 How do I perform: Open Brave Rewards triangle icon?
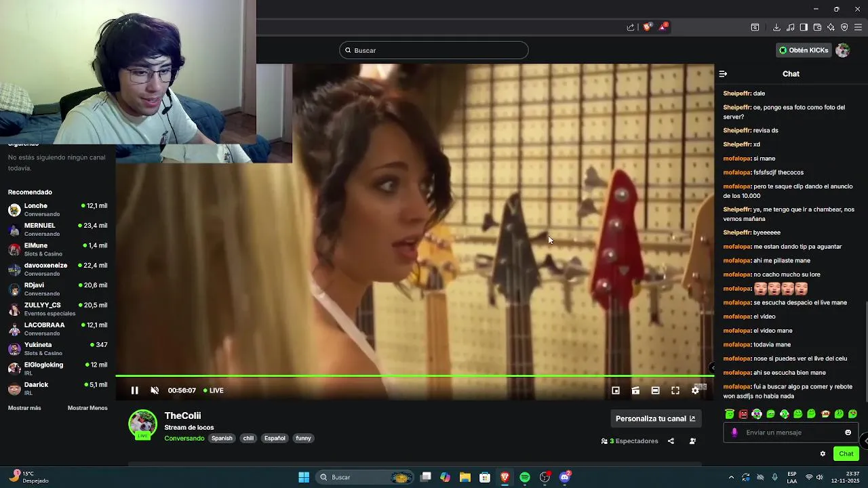coord(663,27)
